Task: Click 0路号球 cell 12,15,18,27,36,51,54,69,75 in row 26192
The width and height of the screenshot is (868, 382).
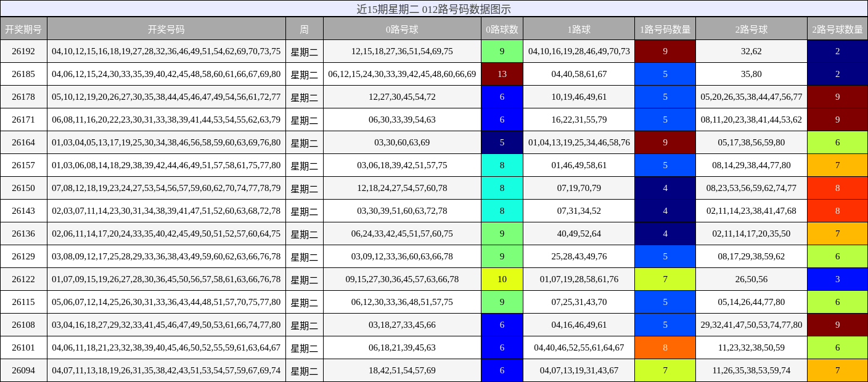Action: pyautogui.click(x=402, y=51)
